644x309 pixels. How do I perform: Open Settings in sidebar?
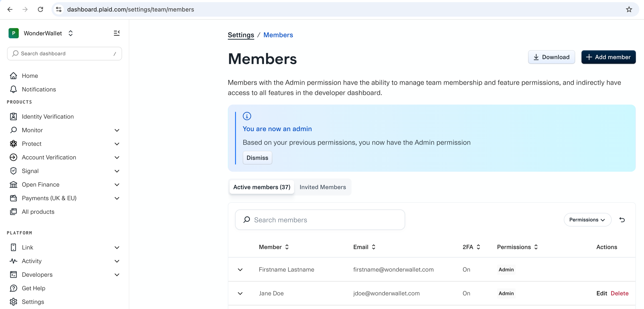[x=33, y=302]
